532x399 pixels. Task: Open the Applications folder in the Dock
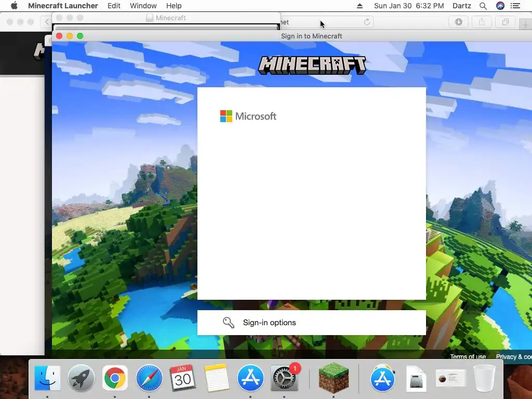pyautogui.click(x=383, y=378)
